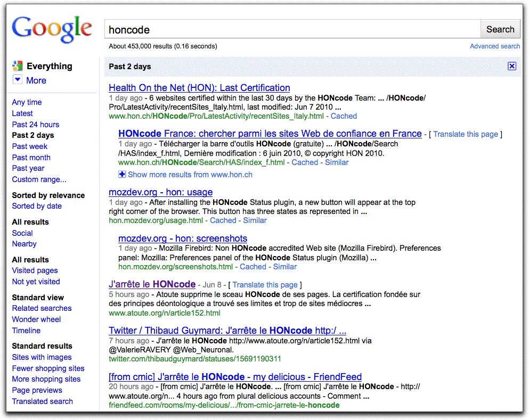The width and height of the screenshot is (529, 420).
Task: Select All results above Social
Action: click(30, 222)
